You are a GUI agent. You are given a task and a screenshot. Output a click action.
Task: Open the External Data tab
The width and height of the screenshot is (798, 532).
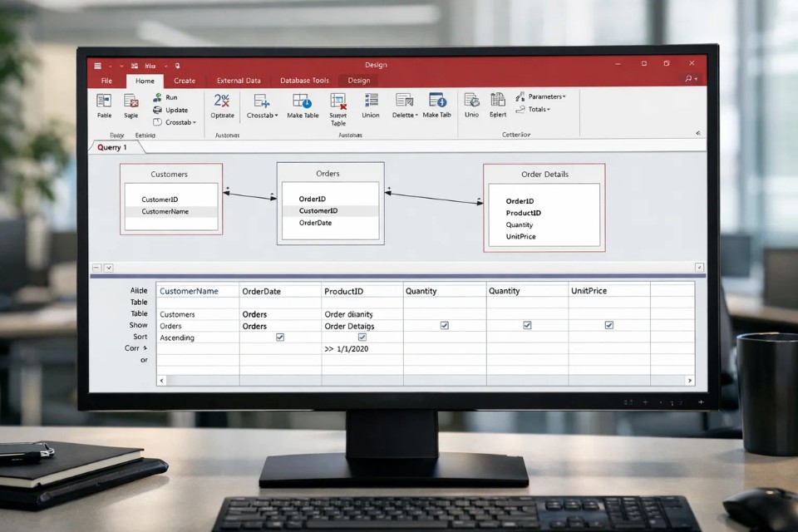tap(239, 81)
